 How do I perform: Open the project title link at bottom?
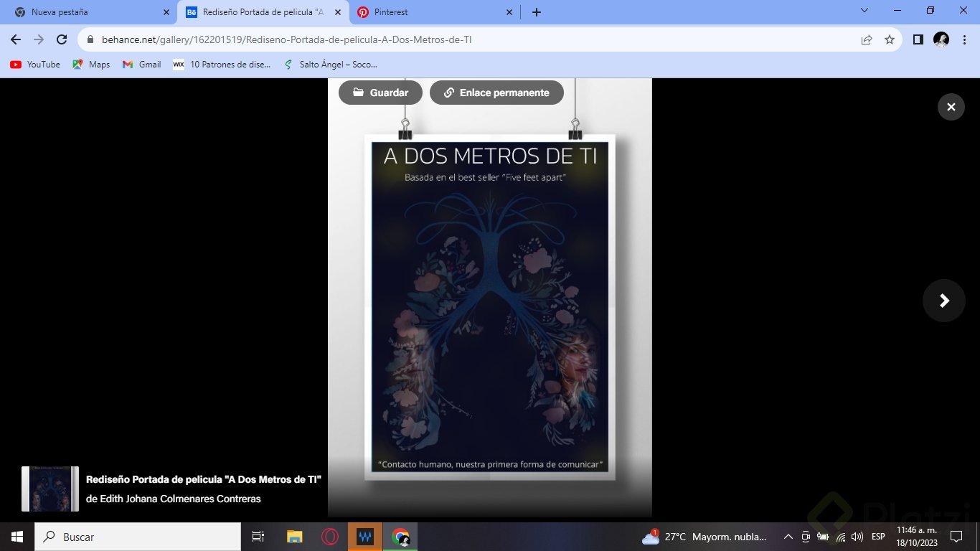pyautogui.click(x=204, y=479)
